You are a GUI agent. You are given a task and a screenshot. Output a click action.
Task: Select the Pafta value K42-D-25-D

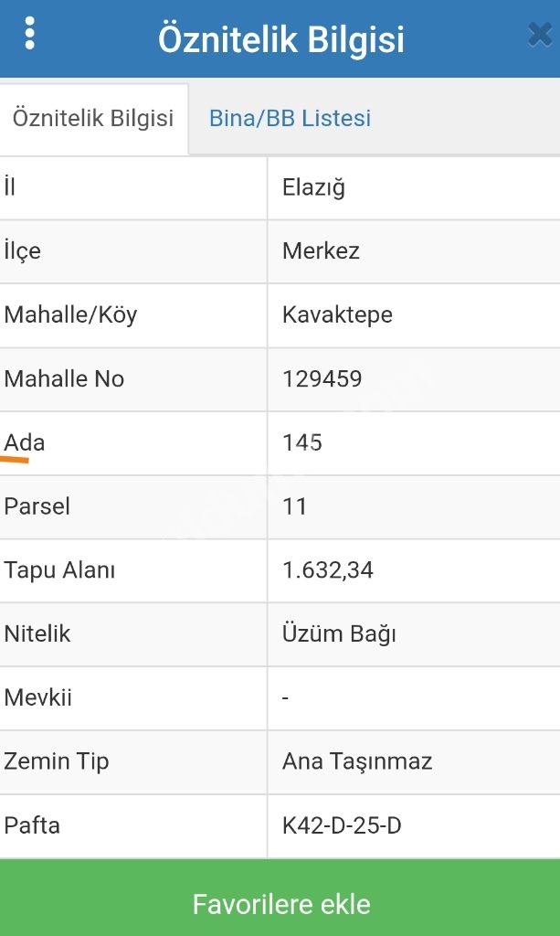click(342, 825)
